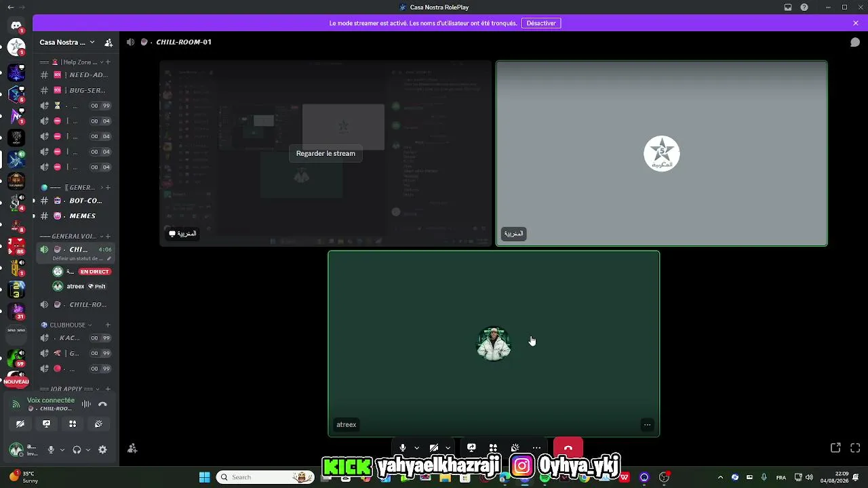Open the Discord inbox icon in title bar
The width and height of the screenshot is (868, 488).
(788, 7)
